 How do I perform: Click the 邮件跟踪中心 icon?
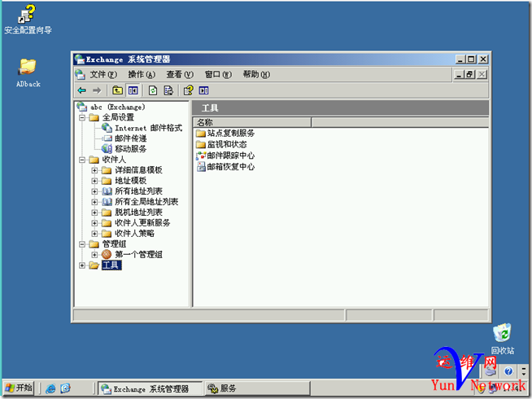coord(201,156)
